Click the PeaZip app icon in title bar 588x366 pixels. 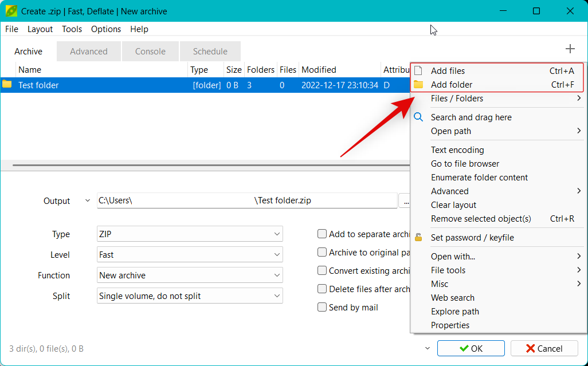[x=10, y=11]
